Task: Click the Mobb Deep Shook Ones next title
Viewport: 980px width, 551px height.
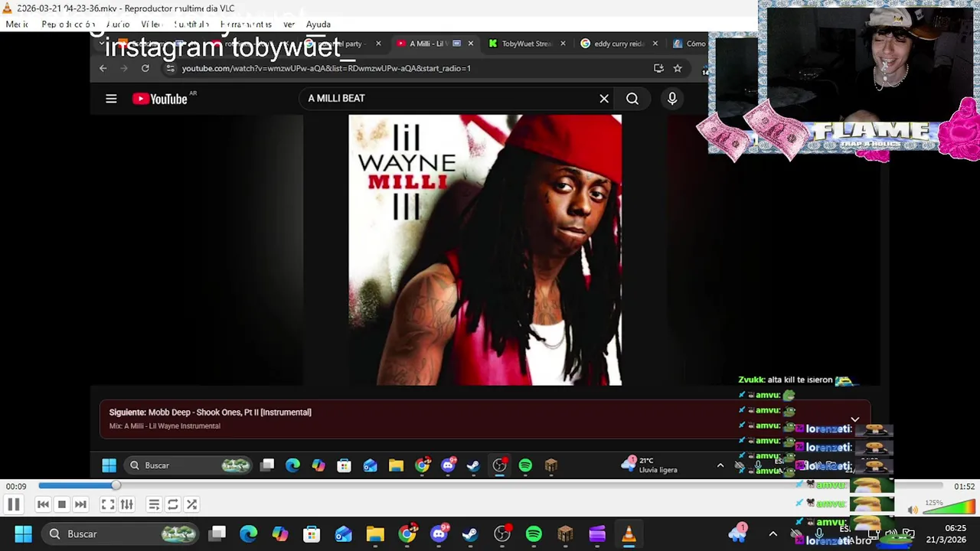Action: (x=230, y=412)
